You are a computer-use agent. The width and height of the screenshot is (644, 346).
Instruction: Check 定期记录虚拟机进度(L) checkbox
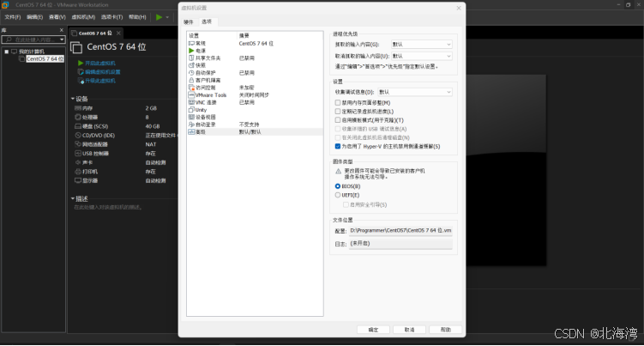pos(338,112)
